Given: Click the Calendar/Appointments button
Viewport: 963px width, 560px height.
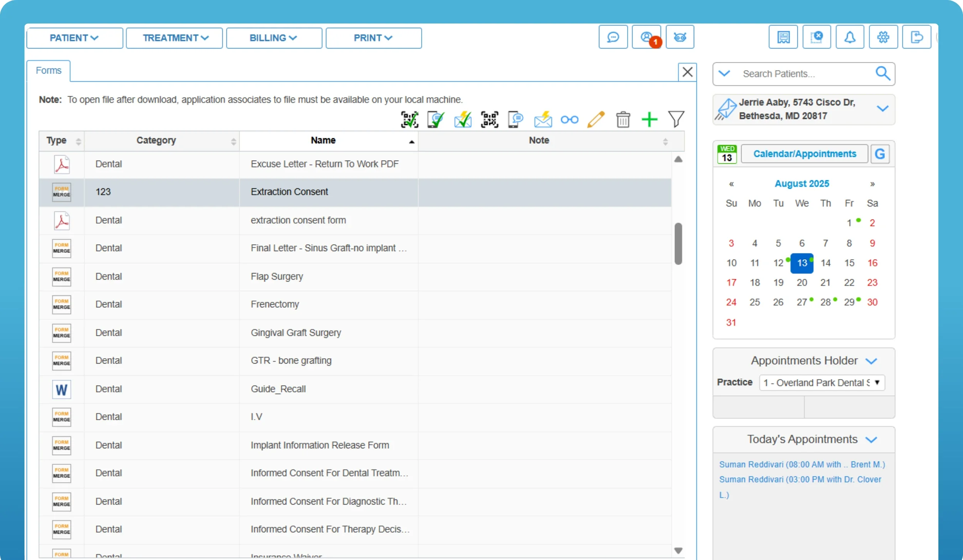Looking at the screenshot, I should click(x=804, y=154).
